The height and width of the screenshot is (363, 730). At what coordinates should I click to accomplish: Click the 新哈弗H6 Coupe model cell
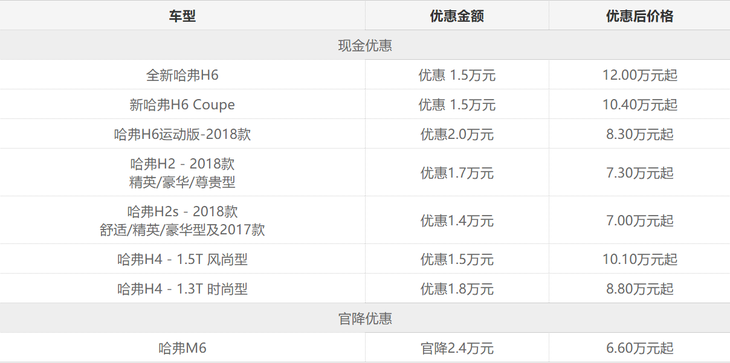(x=182, y=105)
